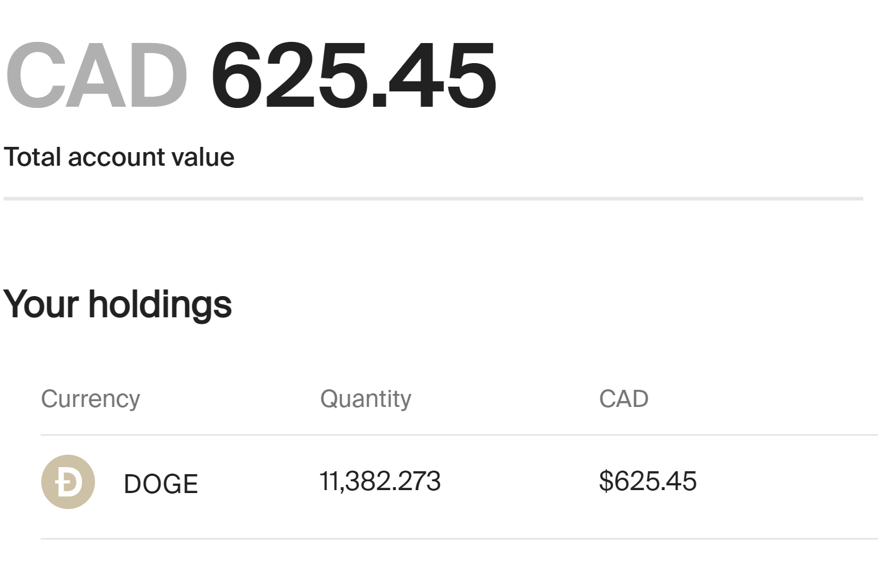Click the divider line beneath DOGE row
This screenshot has height=588, width=894.
459,538
